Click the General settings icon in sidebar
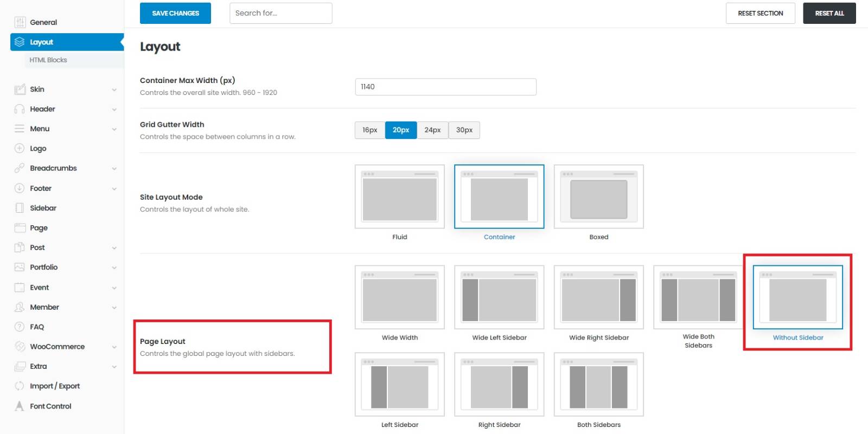This screenshot has height=434, width=868. pyautogui.click(x=20, y=22)
